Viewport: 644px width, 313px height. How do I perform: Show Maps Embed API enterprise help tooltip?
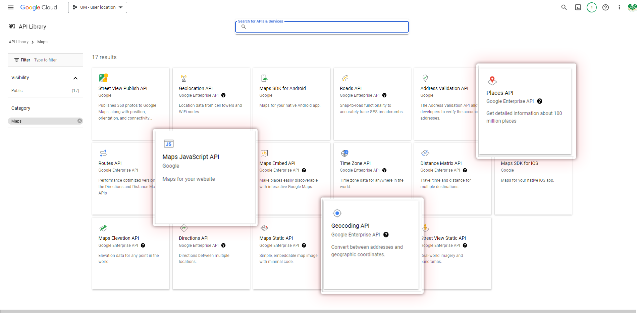click(304, 170)
